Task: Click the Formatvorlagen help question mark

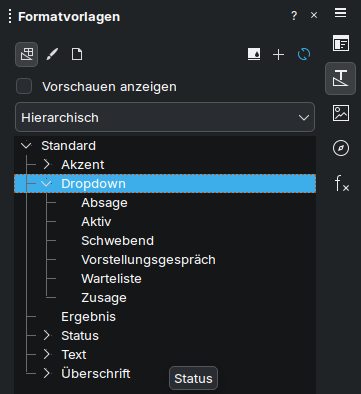Action: click(x=294, y=15)
